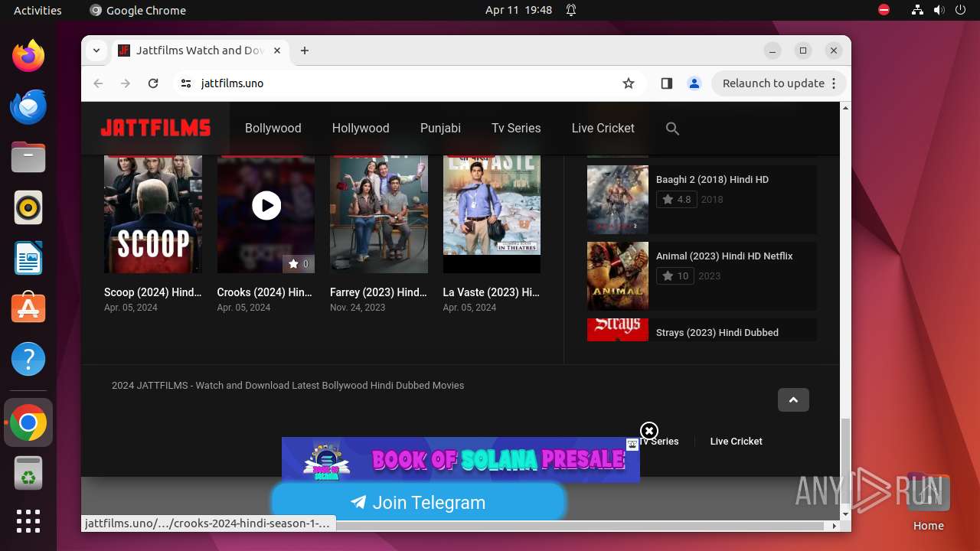Open the Scoop (2024) poster
The height and width of the screenshot is (551, 980).
coord(153,214)
